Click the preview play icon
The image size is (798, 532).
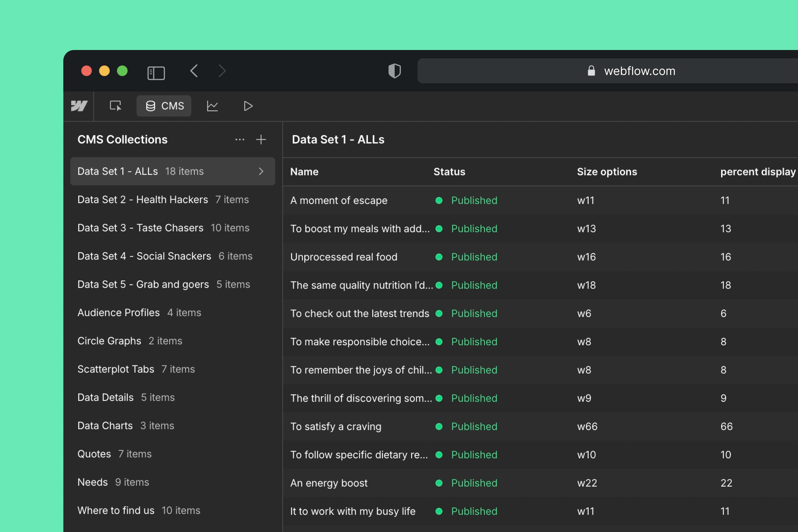(248, 106)
